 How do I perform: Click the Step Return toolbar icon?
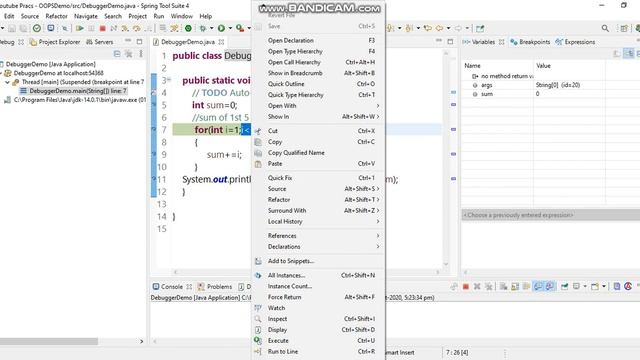click(148, 28)
